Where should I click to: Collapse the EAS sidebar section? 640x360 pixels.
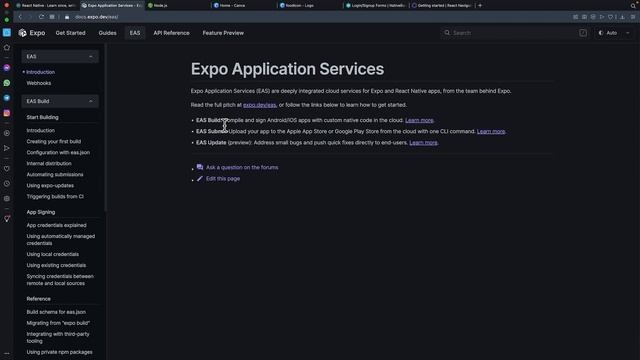60,56
